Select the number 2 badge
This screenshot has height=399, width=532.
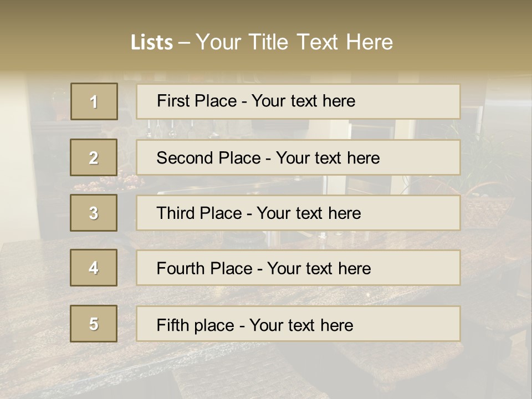(x=94, y=157)
